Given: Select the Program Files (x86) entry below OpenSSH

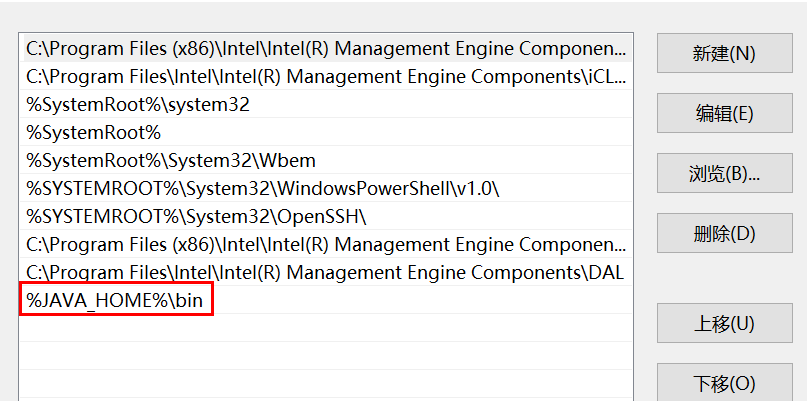Looking at the screenshot, I should [326, 244].
